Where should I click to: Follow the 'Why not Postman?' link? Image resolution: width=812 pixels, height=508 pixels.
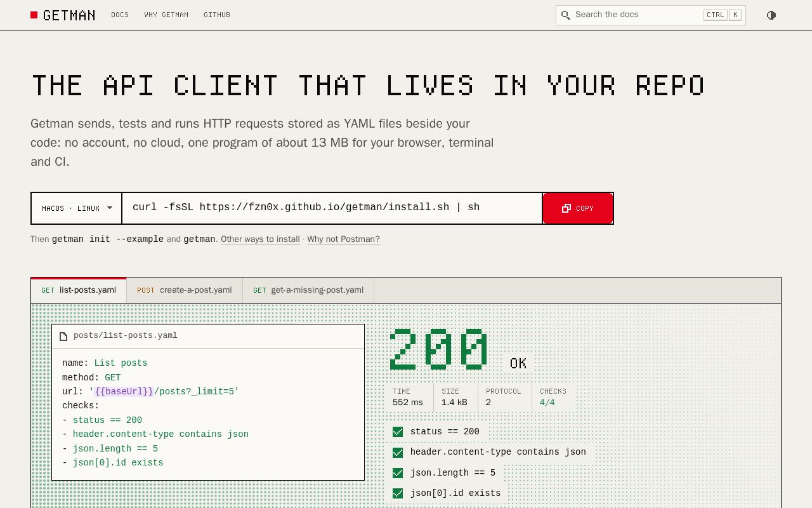343,239
